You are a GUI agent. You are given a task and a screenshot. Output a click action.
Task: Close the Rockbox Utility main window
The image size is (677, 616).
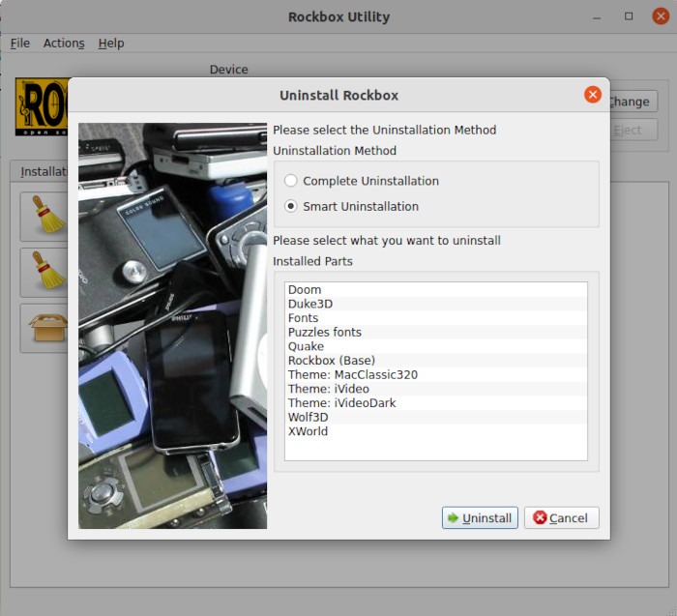(661, 16)
